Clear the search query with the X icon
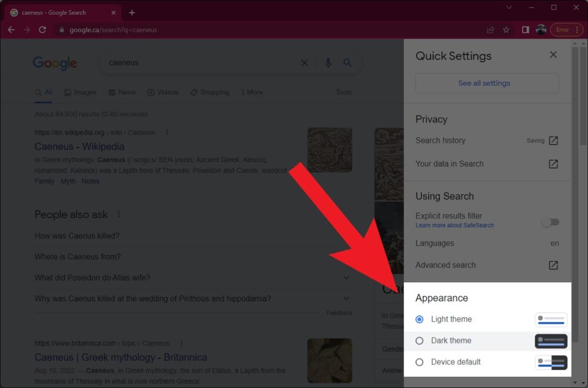The image size is (588, 388). [x=305, y=63]
